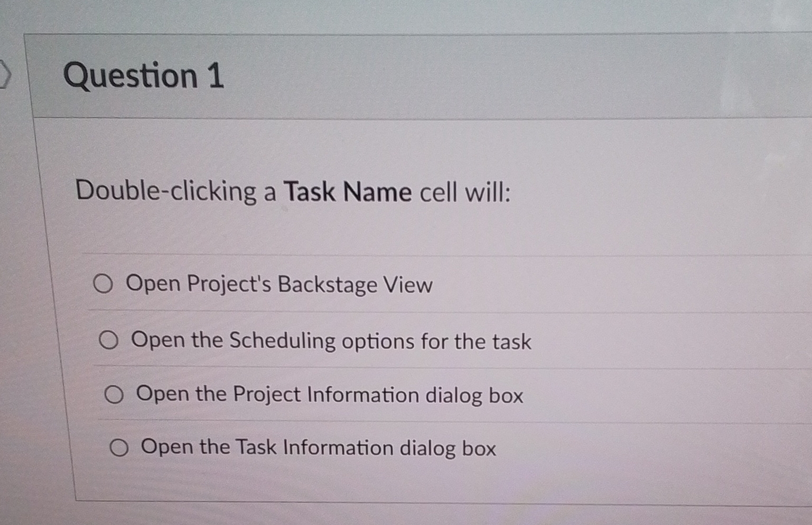Click the answer text "Open Project's Backstage View"
Viewport: 812px width, 525px height.
pos(281,285)
